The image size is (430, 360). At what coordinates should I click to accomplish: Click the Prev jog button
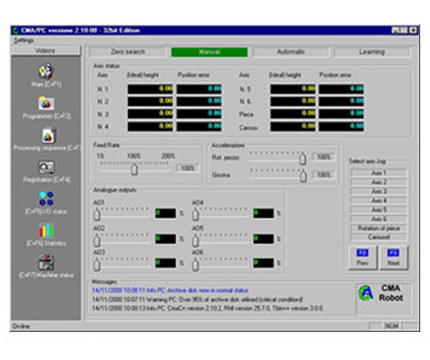coord(363,257)
